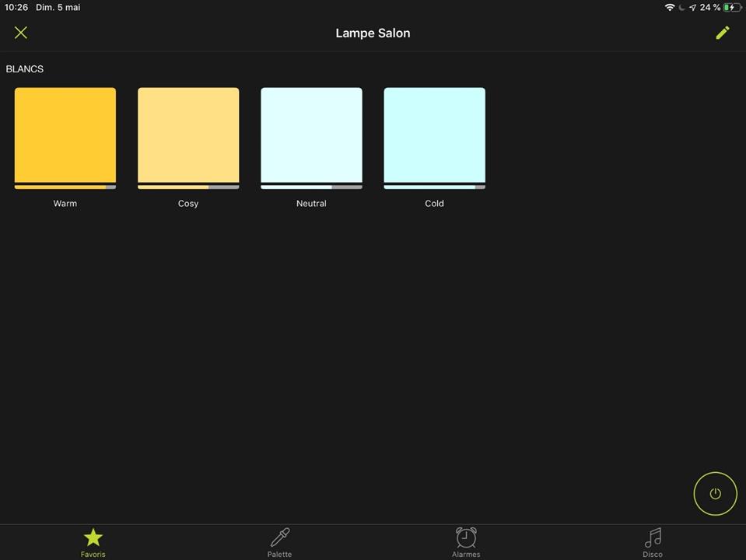Screen dimensions: 746x560
Task: Click the Cosy brightness bar
Action: tap(188, 187)
